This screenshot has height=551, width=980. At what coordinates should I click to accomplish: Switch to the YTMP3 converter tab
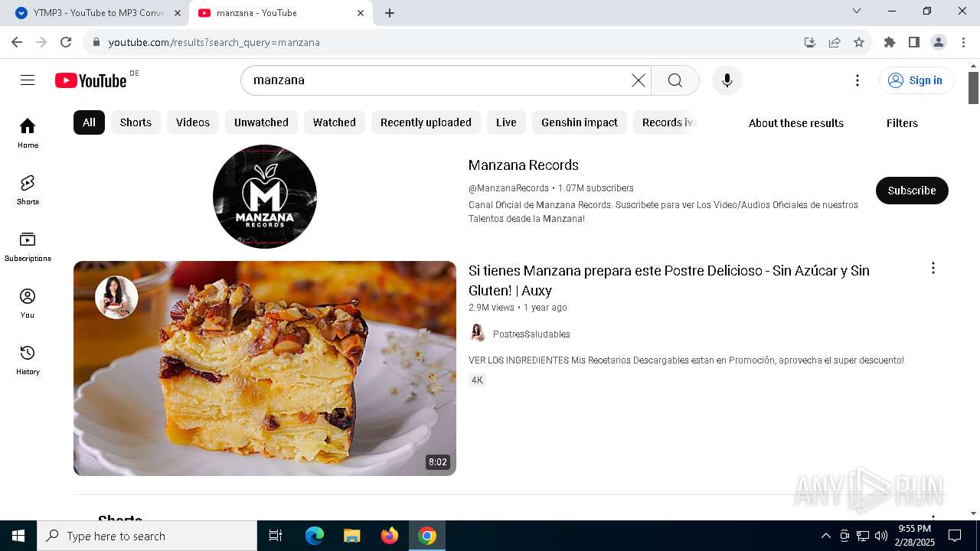100,13
